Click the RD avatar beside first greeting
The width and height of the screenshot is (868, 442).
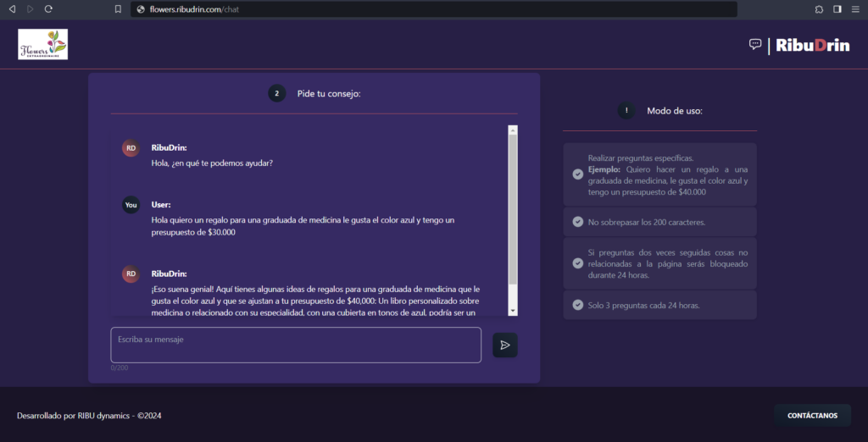[x=131, y=148]
